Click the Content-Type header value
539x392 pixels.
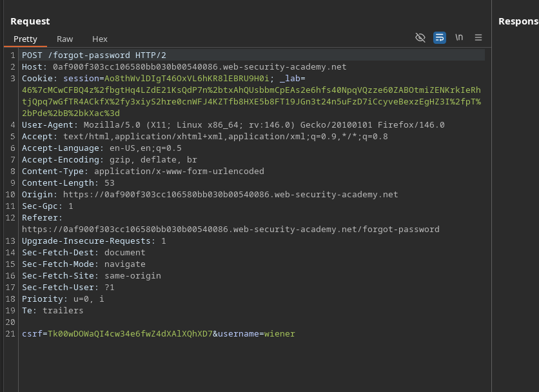pos(179,171)
